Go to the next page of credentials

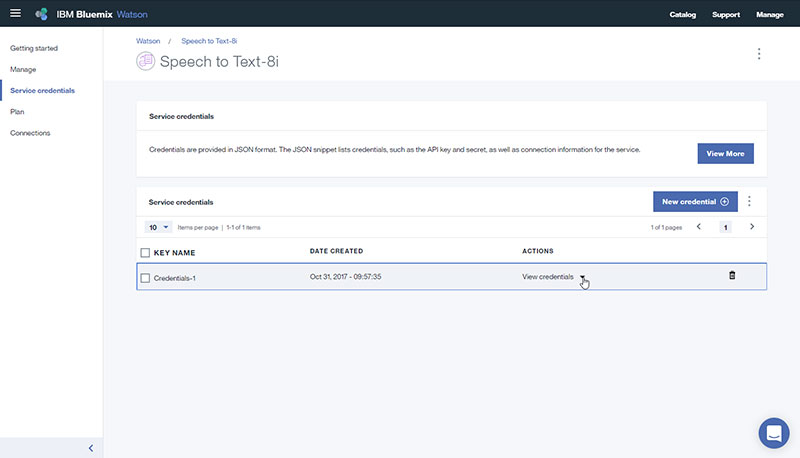[752, 226]
